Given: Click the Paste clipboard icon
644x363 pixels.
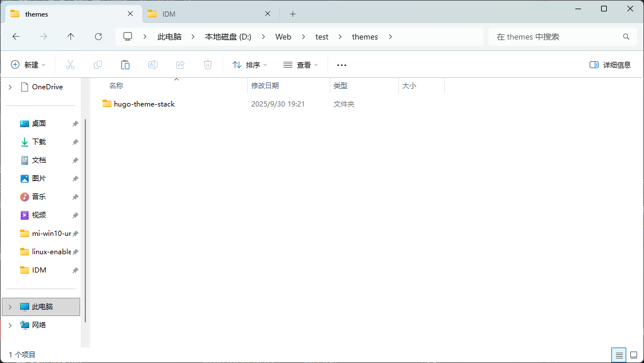Looking at the screenshot, I should (x=125, y=65).
